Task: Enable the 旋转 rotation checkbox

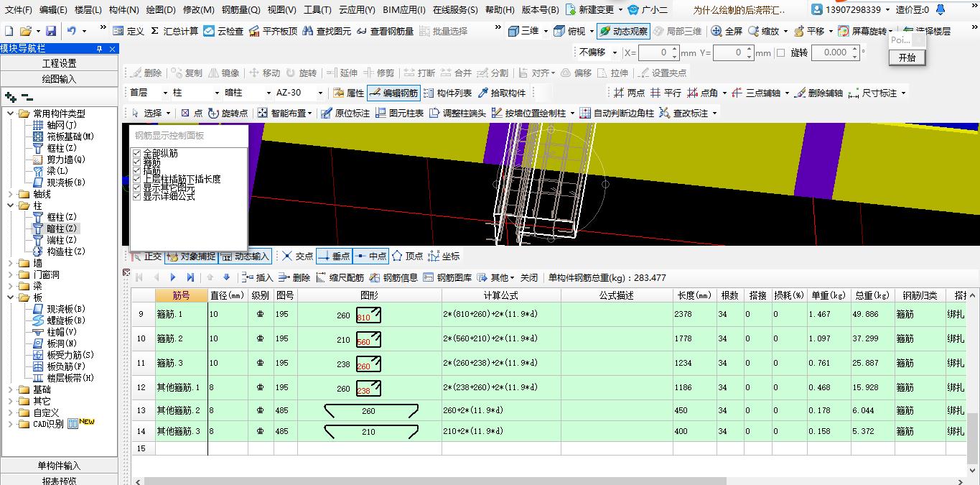Action: [780, 53]
